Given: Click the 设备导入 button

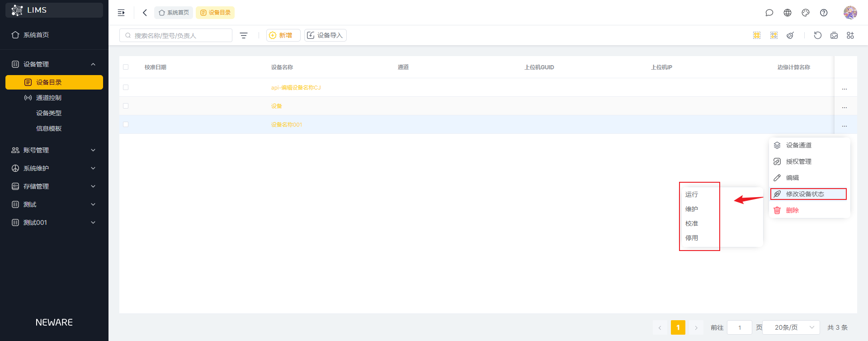Looking at the screenshot, I should click(x=325, y=35).
